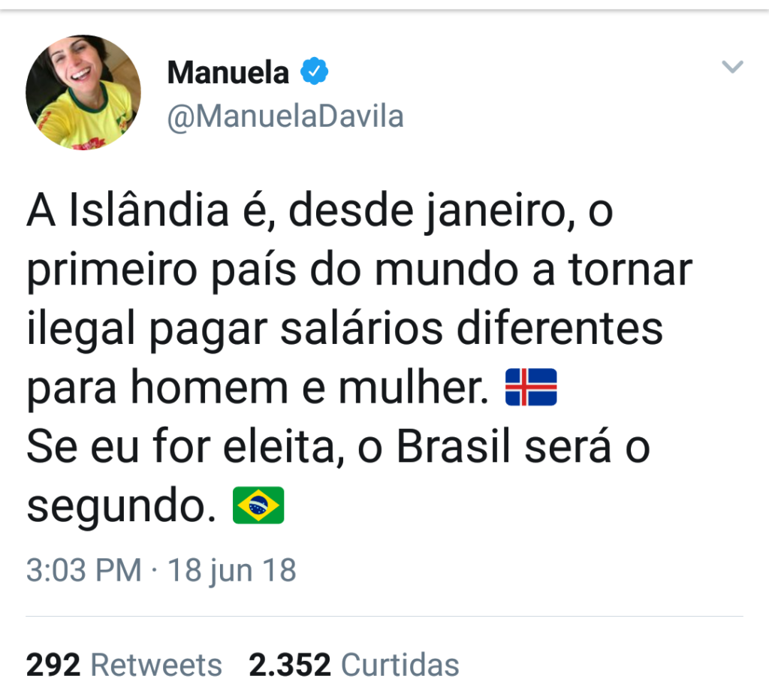The width and height of the screenshot is (769, 700).
Task: Click the display name Manuela
Action: (228, 73)
